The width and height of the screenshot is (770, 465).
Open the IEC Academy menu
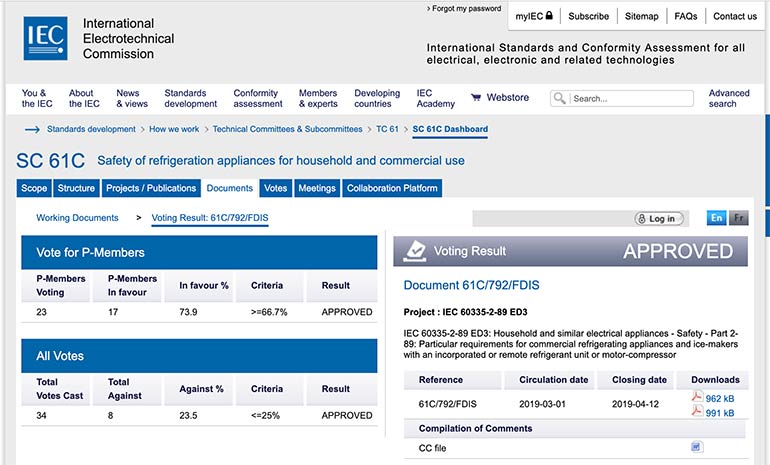pos(435,98)
